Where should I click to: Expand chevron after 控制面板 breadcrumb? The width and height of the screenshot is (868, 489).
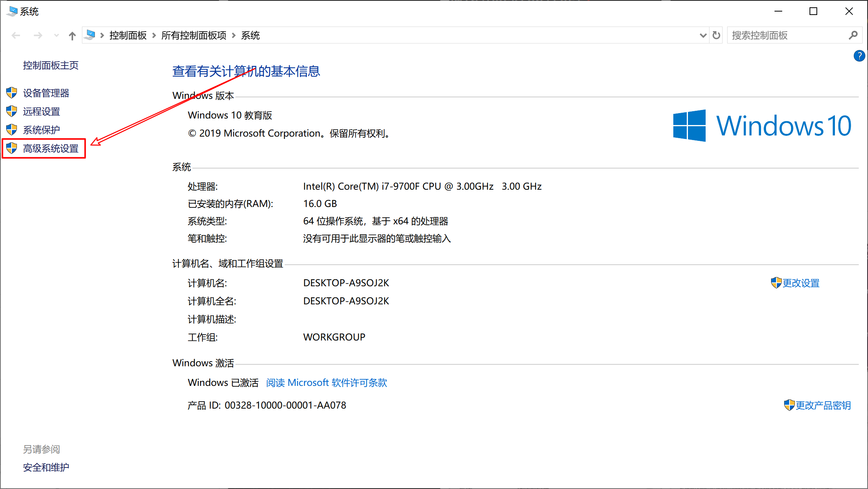point(154,35)
